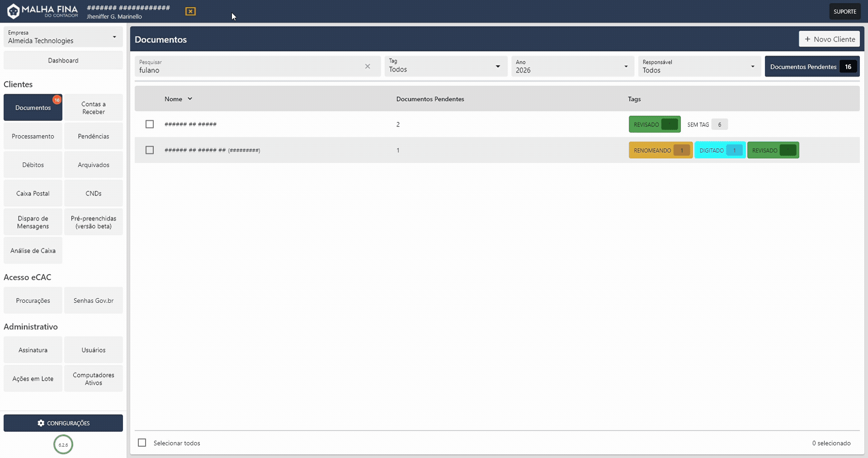
Task: Click the plus icon on Novo Cliente
Action: [807, 39]
